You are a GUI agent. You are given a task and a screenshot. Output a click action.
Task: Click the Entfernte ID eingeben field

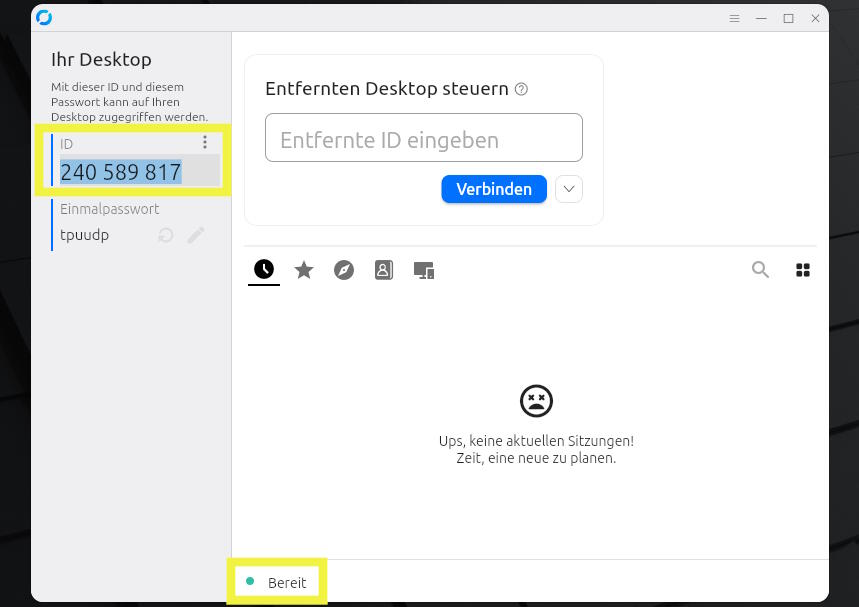423,138
